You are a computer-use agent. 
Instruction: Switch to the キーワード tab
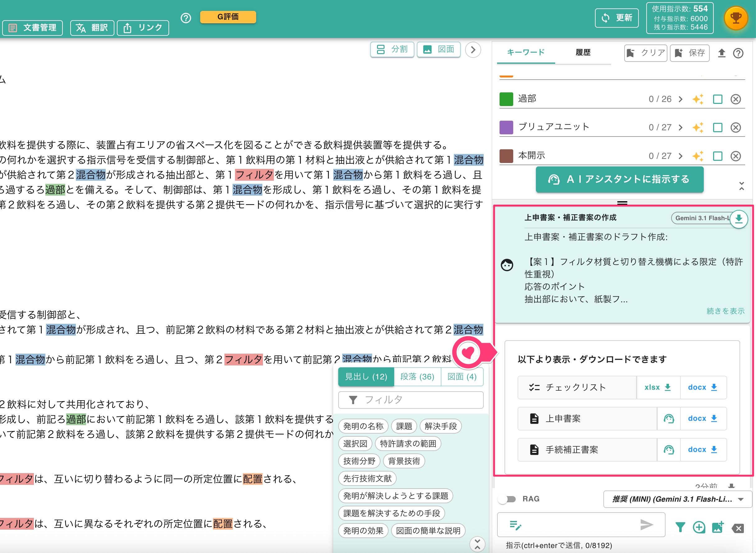(x=526, y=53)
